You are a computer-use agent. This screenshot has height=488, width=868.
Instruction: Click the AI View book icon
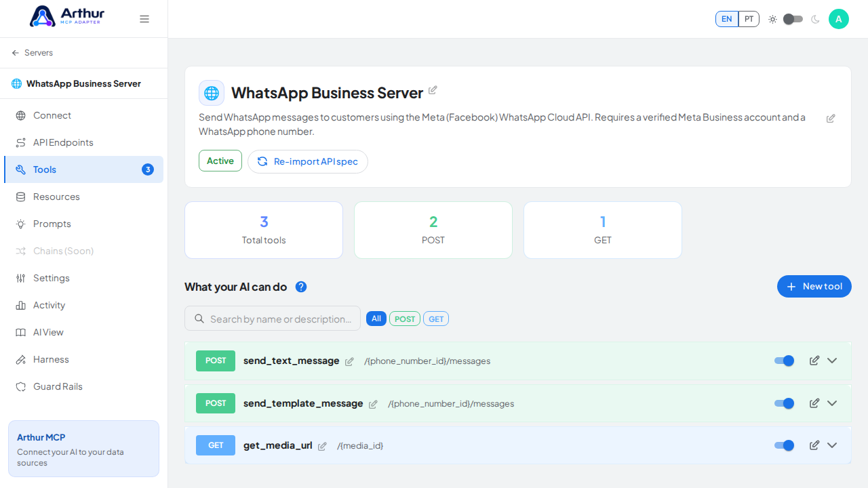pos(21,332)
